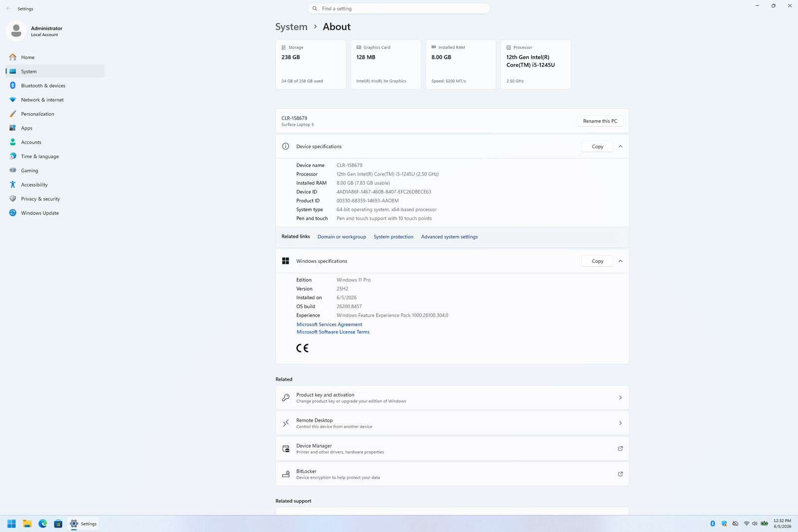Open File Explorer from the taskbar
Image resolution: width=798 pixels, height=532 pixels.
tap(27, 524)
